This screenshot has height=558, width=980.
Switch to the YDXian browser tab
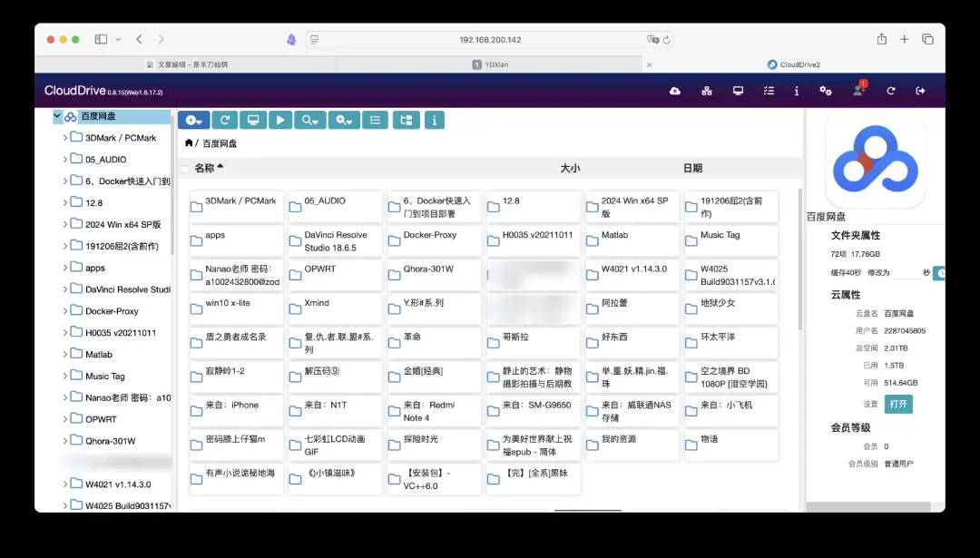[495, 64]
